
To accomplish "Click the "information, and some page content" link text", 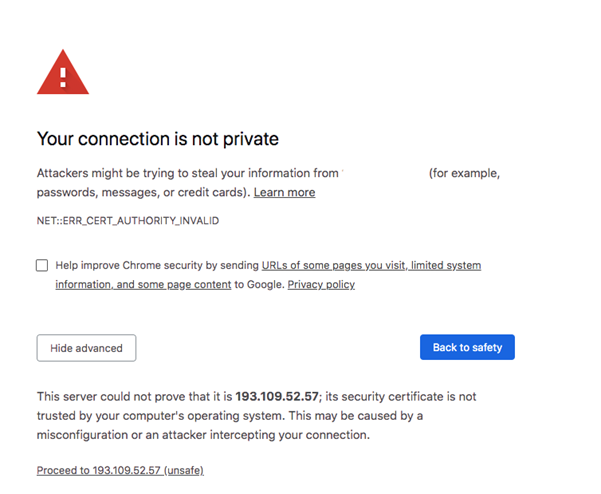I will [143, 284].
